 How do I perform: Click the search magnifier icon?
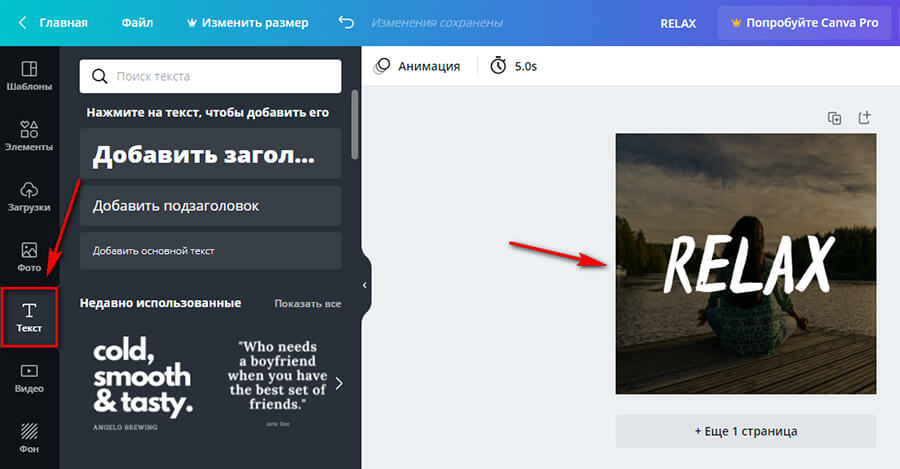99,76
